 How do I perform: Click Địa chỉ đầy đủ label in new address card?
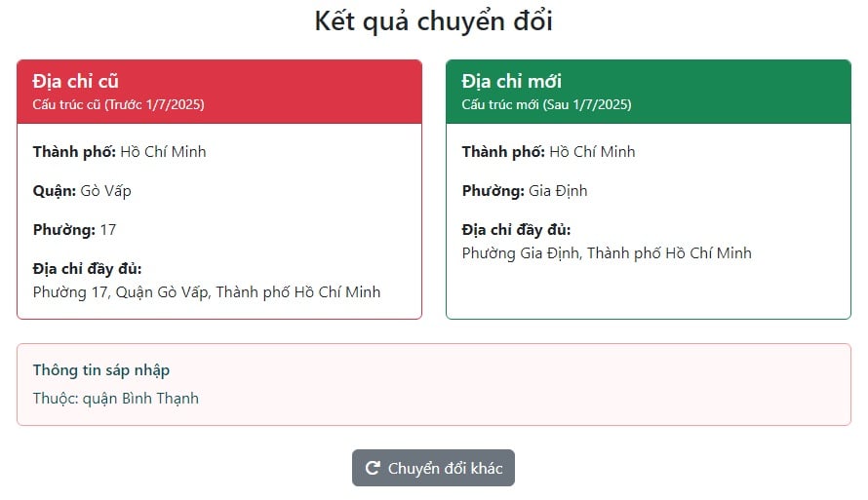pos(517,230)
